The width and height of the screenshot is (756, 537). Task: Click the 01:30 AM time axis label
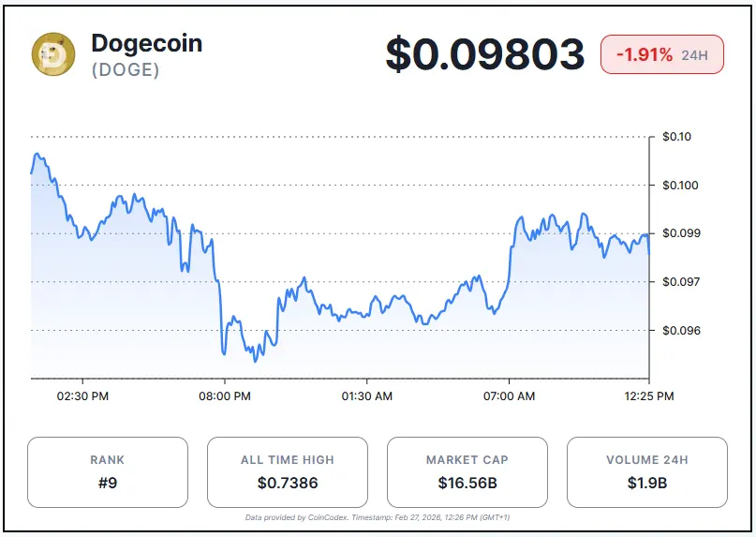367,396
